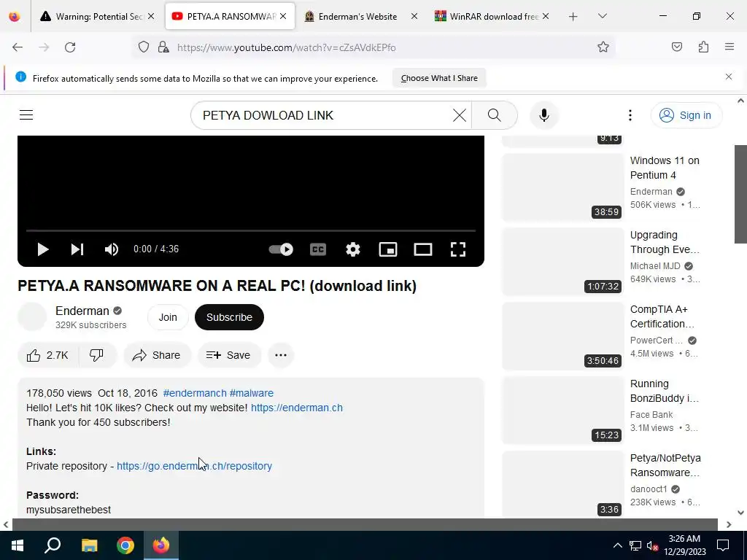Open Firefox application menu

[729, 47]
